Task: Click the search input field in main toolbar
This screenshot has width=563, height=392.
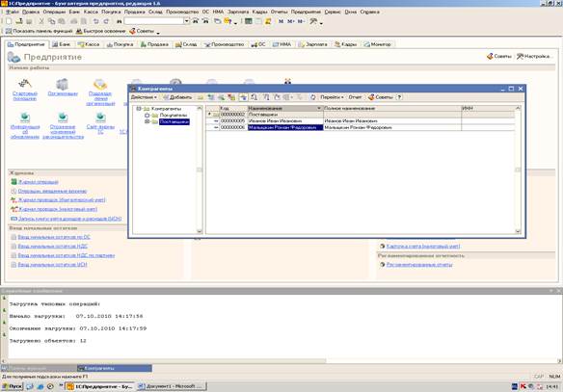Action: (x=153, y=21)
